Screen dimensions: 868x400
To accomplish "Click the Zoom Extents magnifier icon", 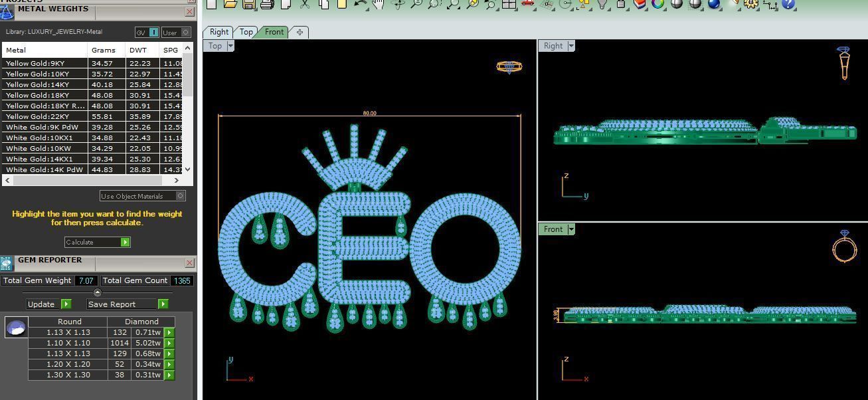I will click(x=454, y=3).
